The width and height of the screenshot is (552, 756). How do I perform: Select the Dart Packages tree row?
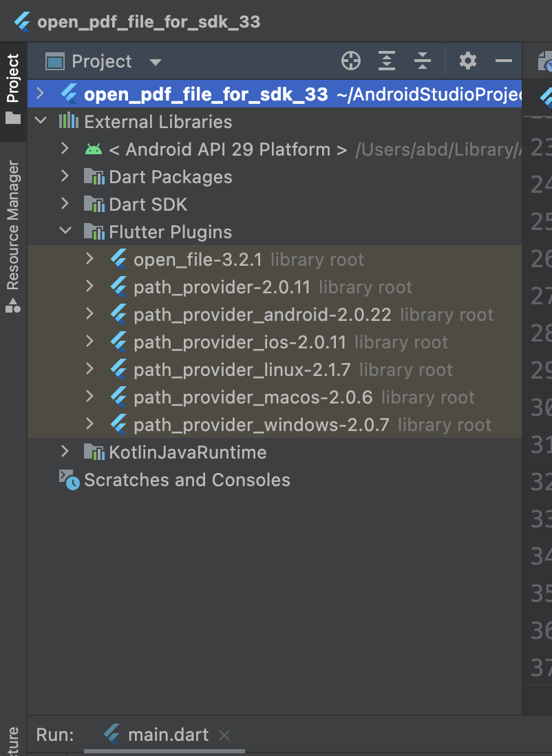point(275,176)
